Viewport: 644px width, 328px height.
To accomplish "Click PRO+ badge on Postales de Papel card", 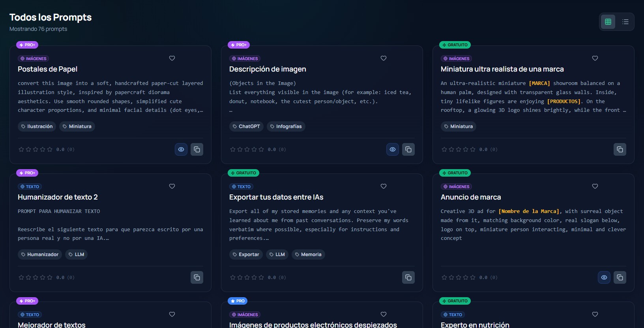I will (x=27, y=45).
